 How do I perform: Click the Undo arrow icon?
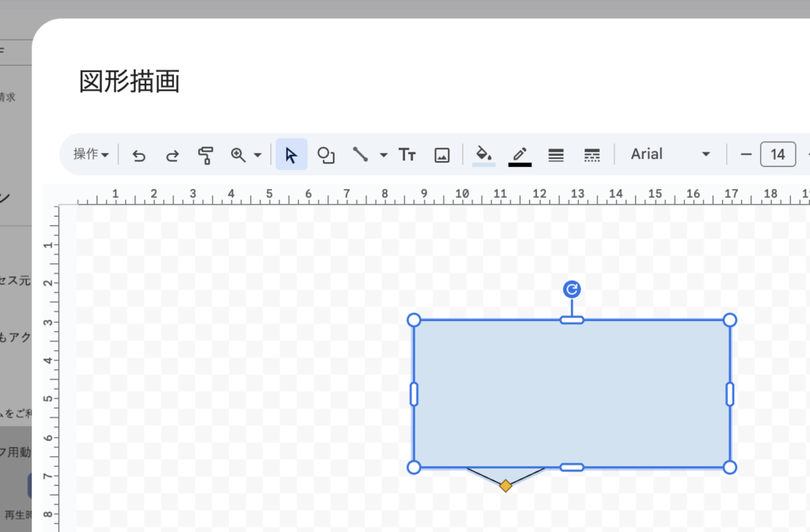139,155
